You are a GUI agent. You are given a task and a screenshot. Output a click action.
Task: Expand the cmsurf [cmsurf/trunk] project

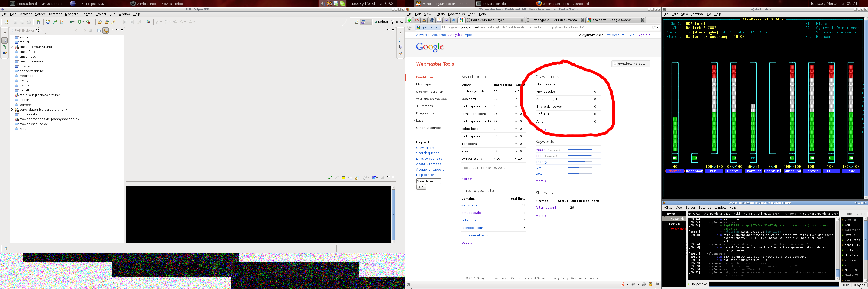(12, 47)
